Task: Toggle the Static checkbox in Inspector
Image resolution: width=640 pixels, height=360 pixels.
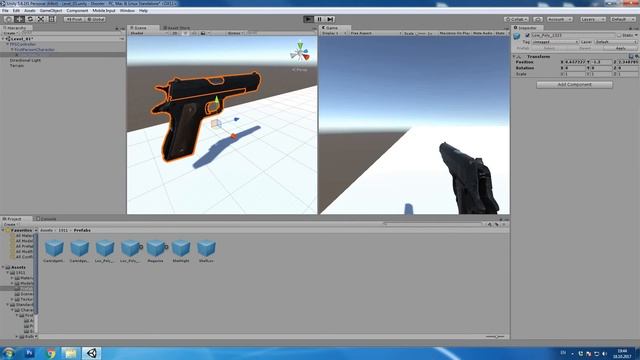Action: point(619,36)
